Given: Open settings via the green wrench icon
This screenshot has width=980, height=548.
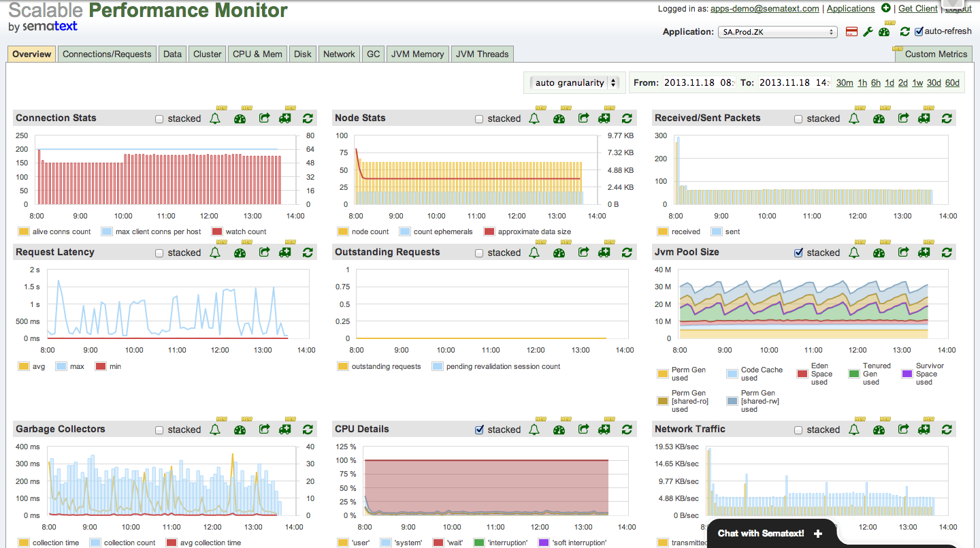Looking at the screenshot, I should click(x=868, y=32).
